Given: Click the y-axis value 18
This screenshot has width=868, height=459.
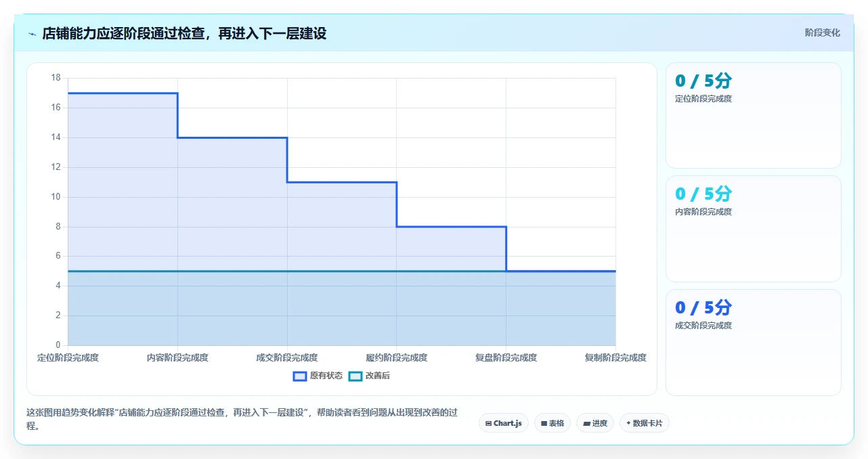Looking at the screenshot, I should (56, 78).
